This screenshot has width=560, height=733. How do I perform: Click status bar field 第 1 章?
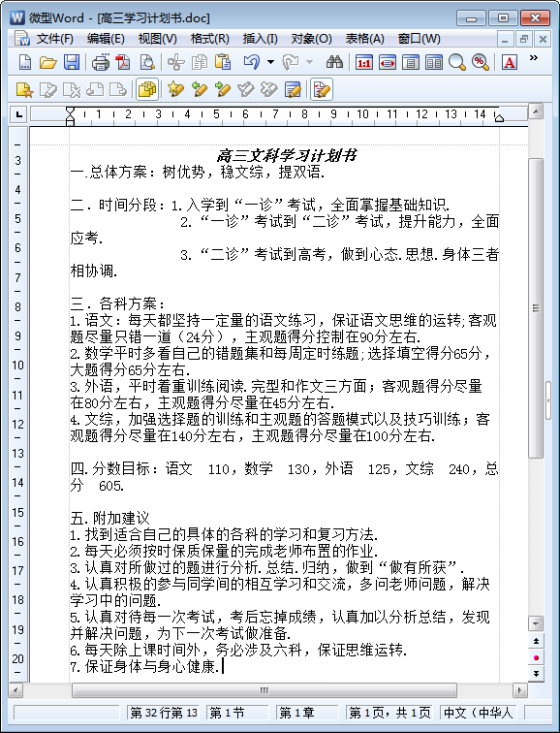click(307, 713)
